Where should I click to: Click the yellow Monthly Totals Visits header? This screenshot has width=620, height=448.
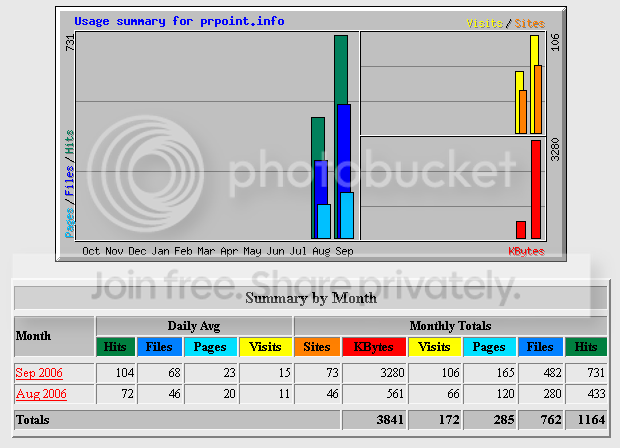click(434, 347)
